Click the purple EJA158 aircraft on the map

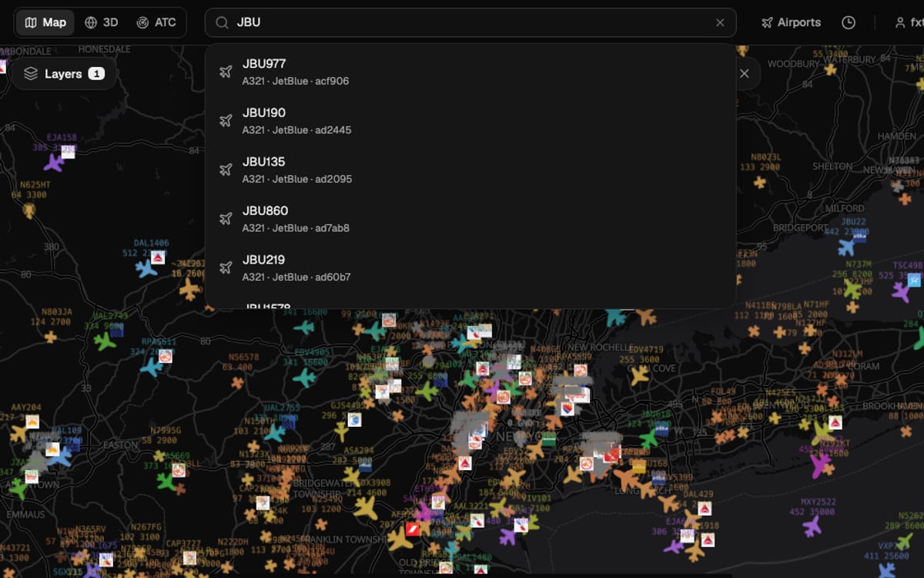(54, 163)
